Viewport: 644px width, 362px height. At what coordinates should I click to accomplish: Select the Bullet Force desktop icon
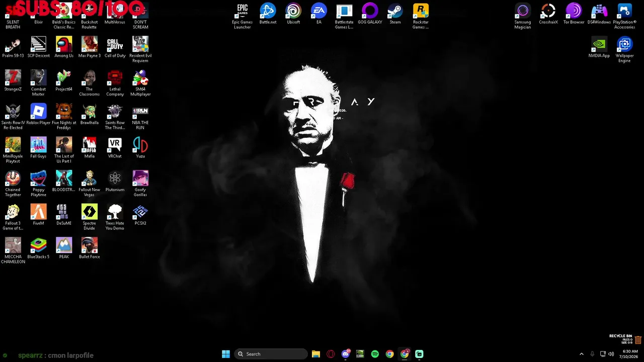point(90,249)
